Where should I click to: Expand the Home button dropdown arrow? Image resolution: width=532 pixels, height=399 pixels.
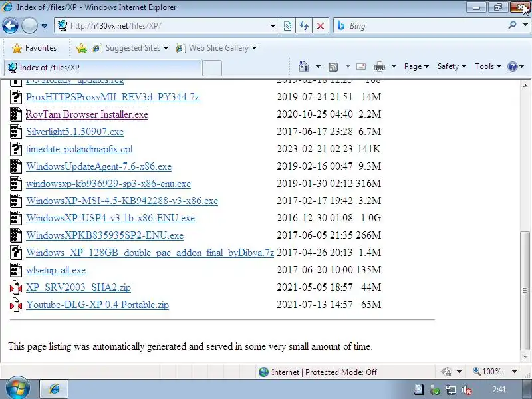(x=318, y=66)
